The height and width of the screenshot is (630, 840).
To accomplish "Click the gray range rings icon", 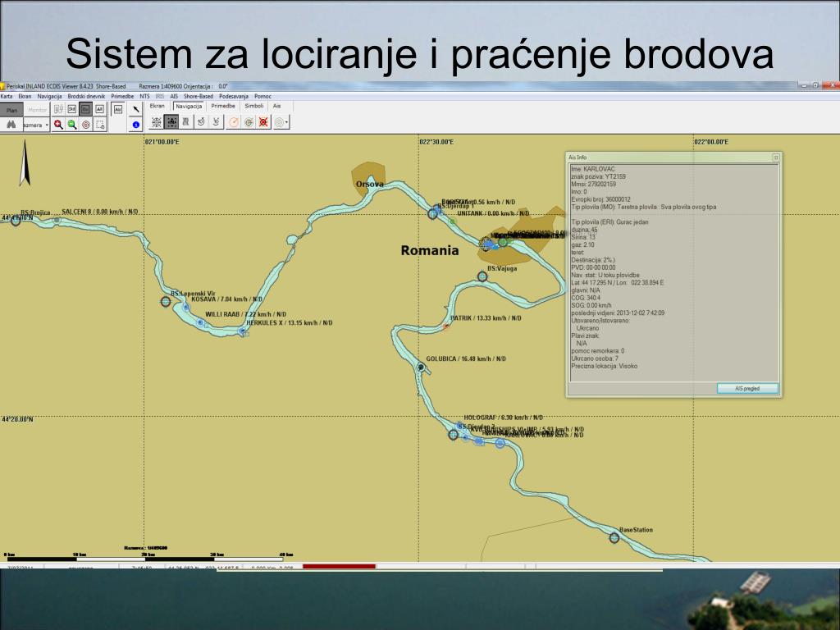I will 279,122.
